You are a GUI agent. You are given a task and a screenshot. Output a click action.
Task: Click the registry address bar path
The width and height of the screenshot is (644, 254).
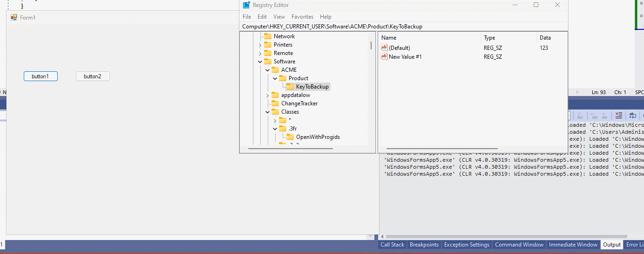(x=332, y=27)
